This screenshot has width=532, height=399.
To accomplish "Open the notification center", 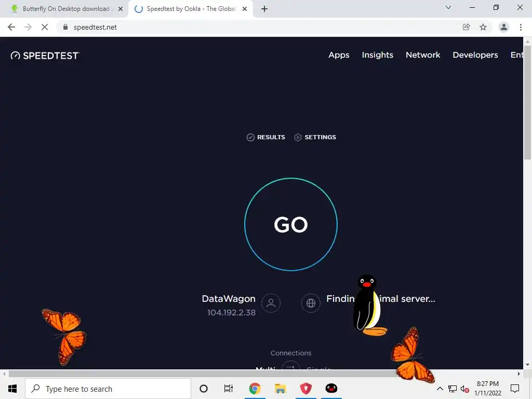I will (x=515, y=389).
